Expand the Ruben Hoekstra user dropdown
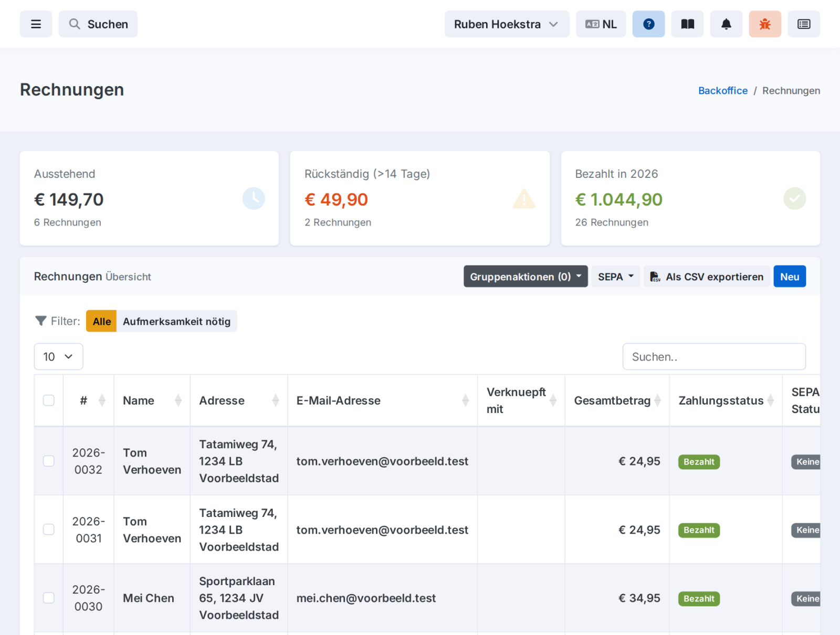Viewport: 840px width, 635px height. coord(507,24)
